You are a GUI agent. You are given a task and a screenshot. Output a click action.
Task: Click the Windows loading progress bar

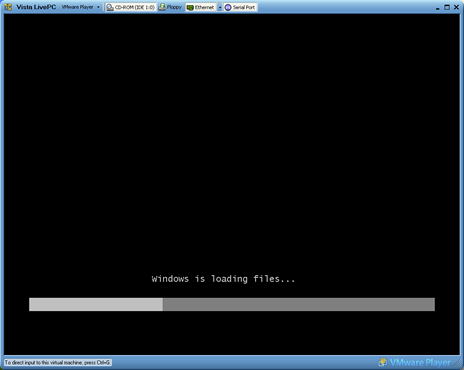tap(232, 304)
